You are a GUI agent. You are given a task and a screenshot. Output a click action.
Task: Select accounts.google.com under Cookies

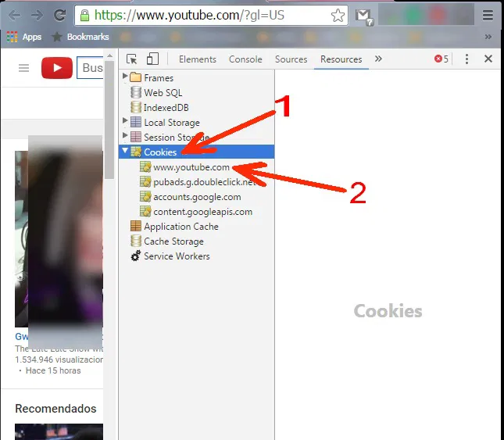[x=197, y=196]
